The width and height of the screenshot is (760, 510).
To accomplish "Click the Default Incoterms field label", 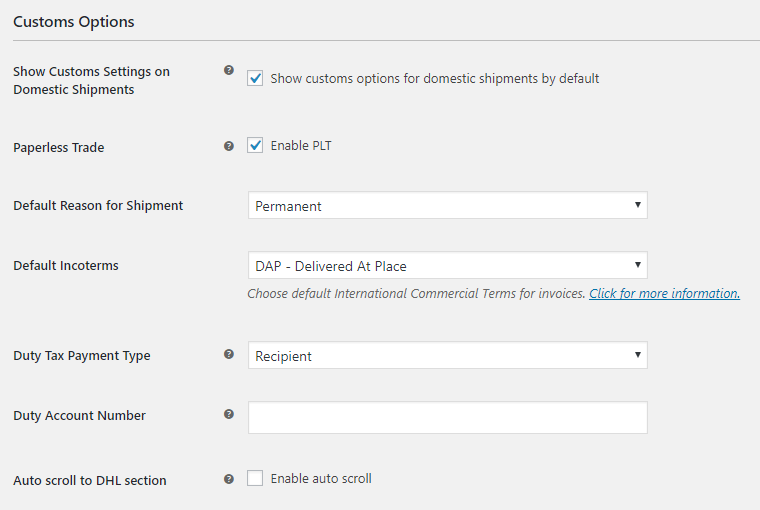I will coord(66,266).
